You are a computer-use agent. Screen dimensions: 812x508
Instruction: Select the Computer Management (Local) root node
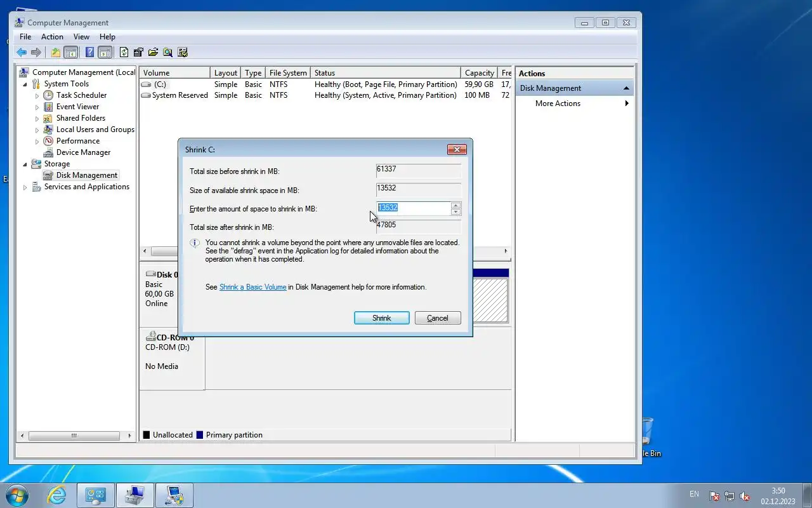tap(84, 72)
